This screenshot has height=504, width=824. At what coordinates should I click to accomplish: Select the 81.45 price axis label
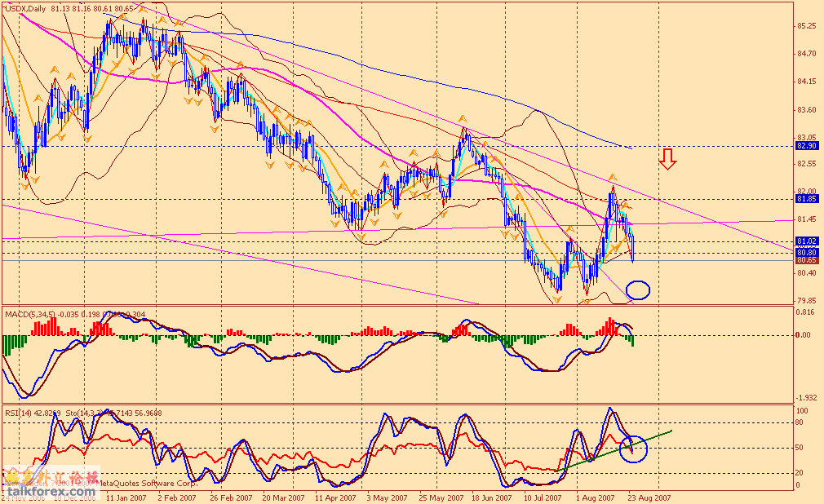(x=807, y=219)
